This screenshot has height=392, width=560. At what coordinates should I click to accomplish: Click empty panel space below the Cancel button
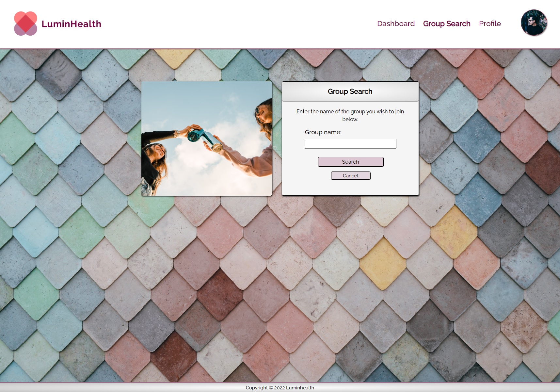350,188
